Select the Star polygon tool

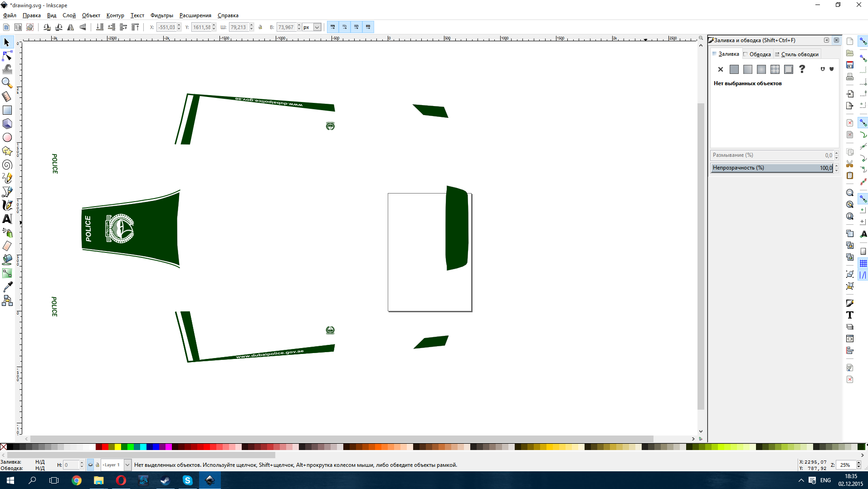(7, 151)
